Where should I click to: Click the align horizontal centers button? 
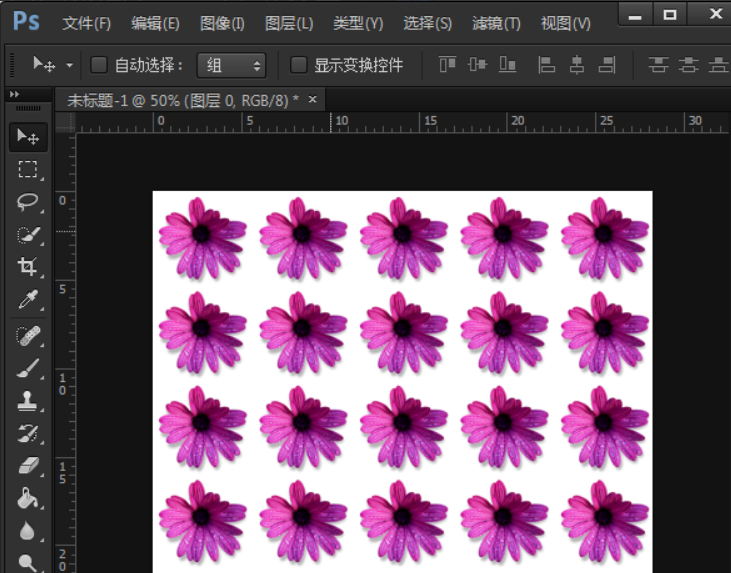pyautogui.click(x=577, y=64)
